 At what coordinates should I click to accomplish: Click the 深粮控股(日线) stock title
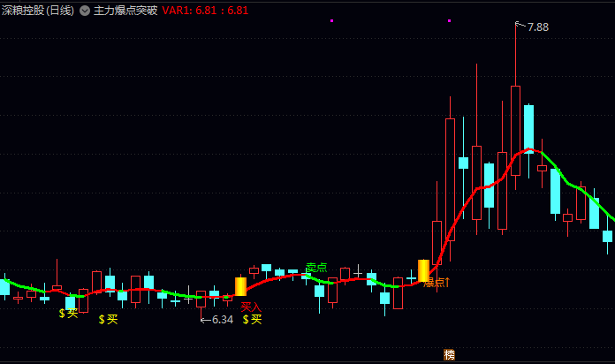click(x=38, y=11)
